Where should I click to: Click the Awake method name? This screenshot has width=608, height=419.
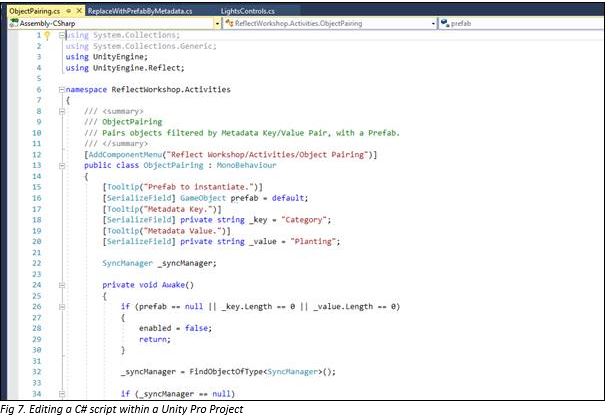(173, 285)
